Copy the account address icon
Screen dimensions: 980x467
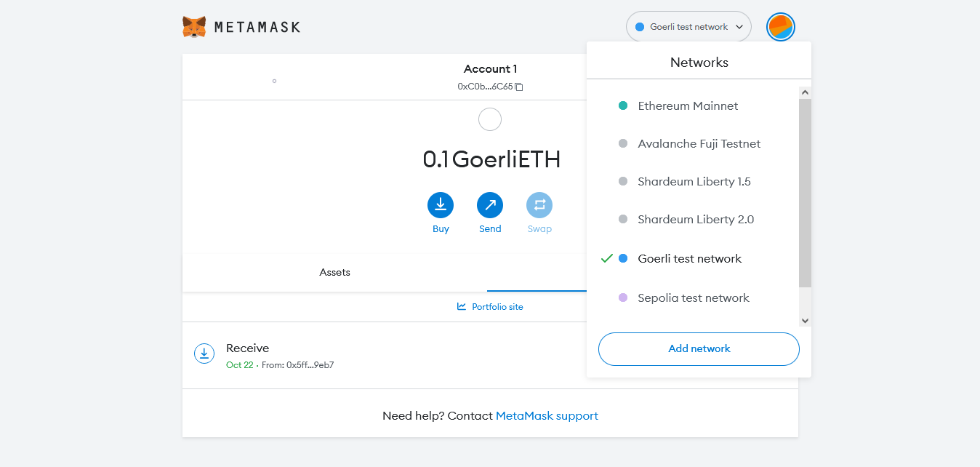point(519,87)
